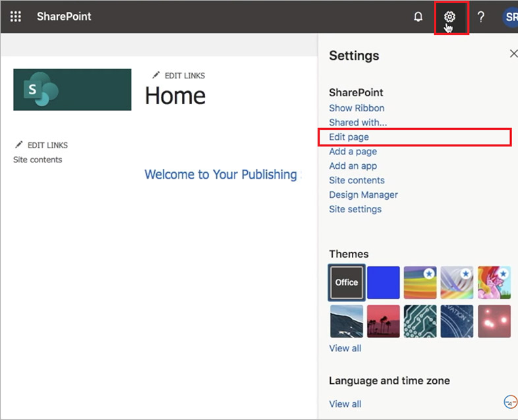
Task: Open Design Manager
Action: pyautogui.click(x=363, y=195)
